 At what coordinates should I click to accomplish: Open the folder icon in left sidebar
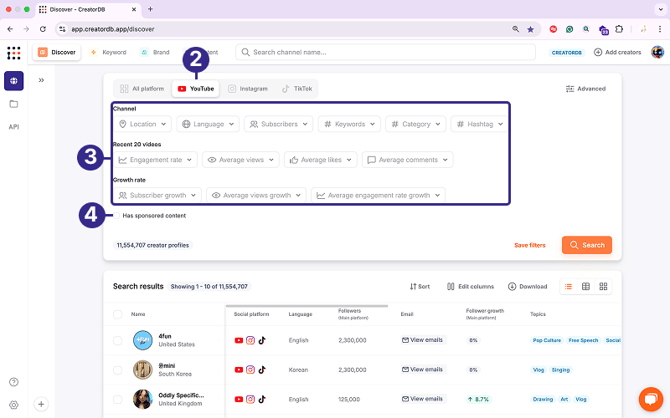(x=14, y=104)
